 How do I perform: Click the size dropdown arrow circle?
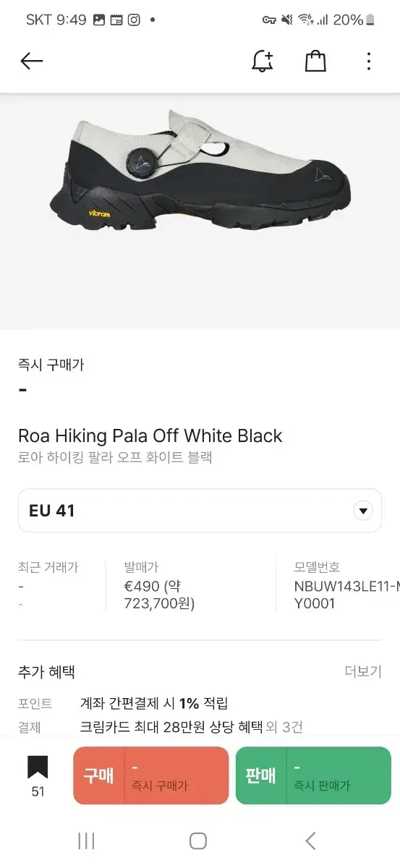pyautogui.click(x=363, y=511)
